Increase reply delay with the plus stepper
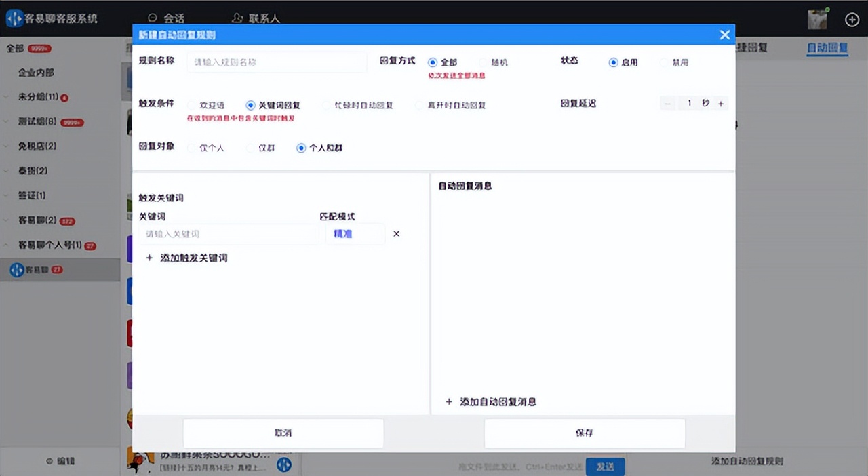868x476 pixels. (721, 103)
